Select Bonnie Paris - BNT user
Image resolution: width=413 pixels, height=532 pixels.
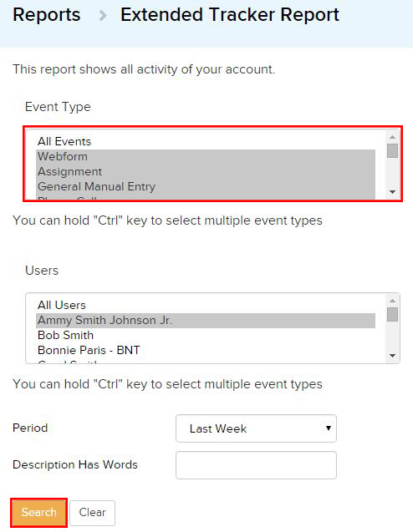206,350
